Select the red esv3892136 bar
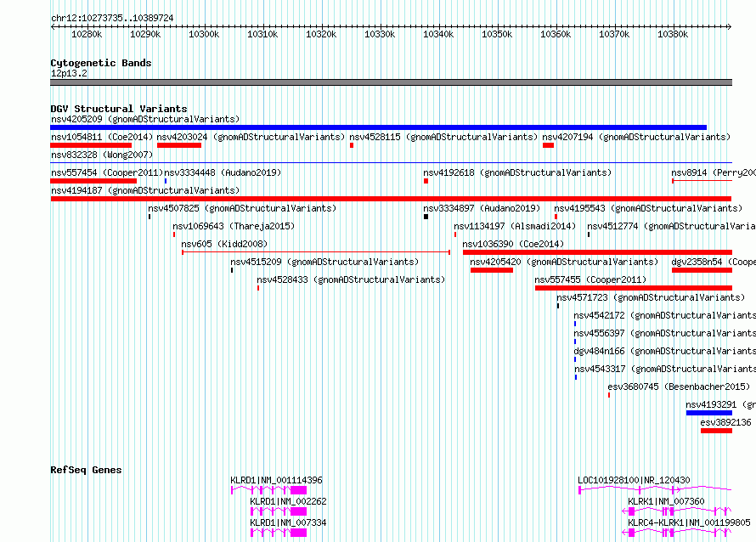Viewport: 756px width, 542px height. (x=716, y=431)
